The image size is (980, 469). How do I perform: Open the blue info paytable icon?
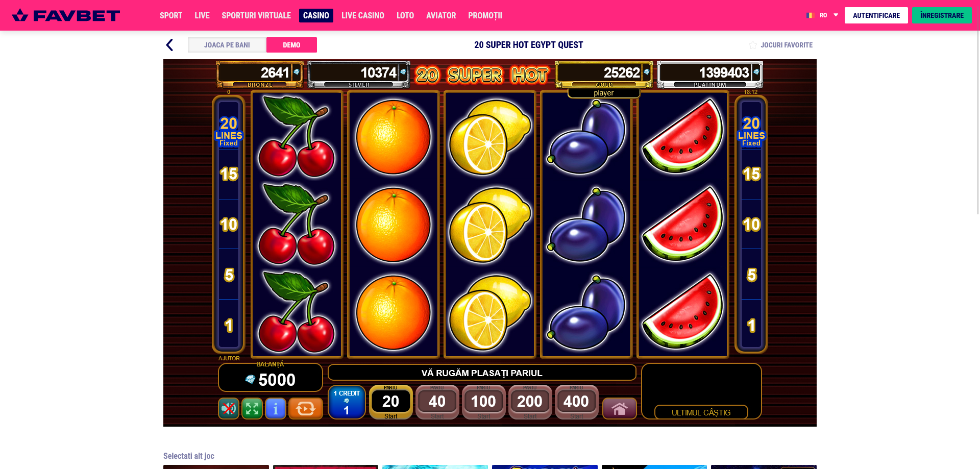[x=276, y=408]
